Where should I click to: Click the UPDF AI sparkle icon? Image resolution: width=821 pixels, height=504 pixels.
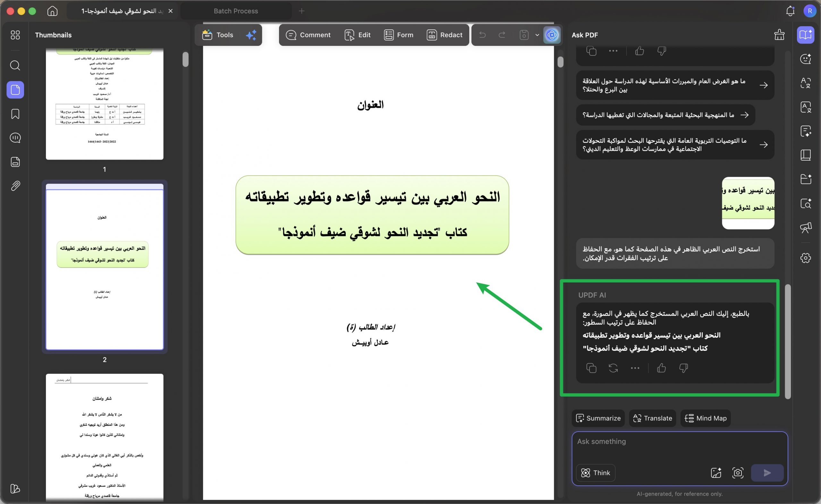tap(251, 35)
